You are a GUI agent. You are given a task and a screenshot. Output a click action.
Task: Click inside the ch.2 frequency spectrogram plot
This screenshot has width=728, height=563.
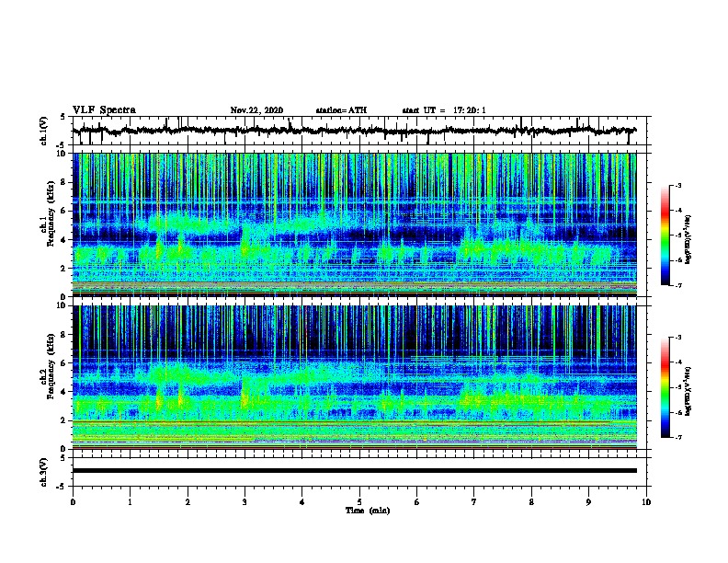coord(354,377)
